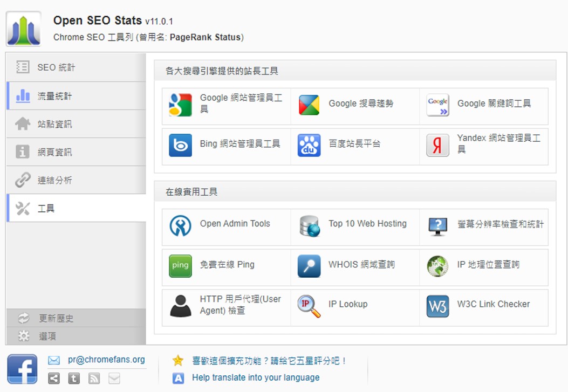Click the Google 網站管理員工具 icon
The height and width of the screenshot is (392, 568).
coord(180,105)
